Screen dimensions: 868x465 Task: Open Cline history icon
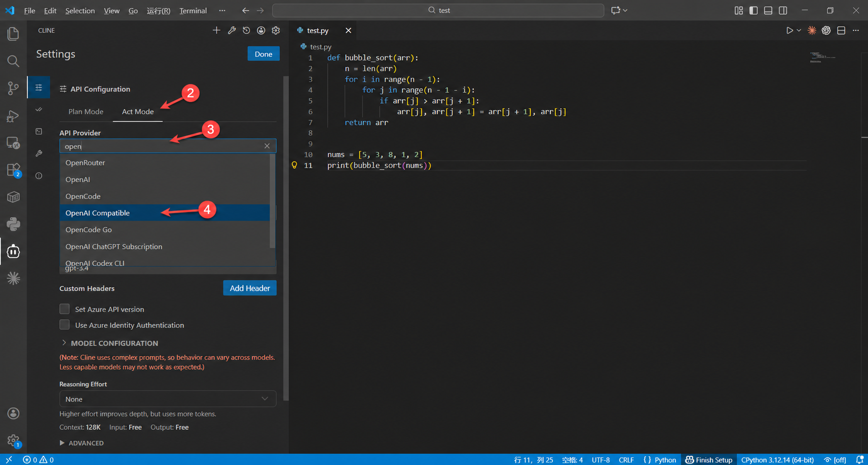pos(246,30)
